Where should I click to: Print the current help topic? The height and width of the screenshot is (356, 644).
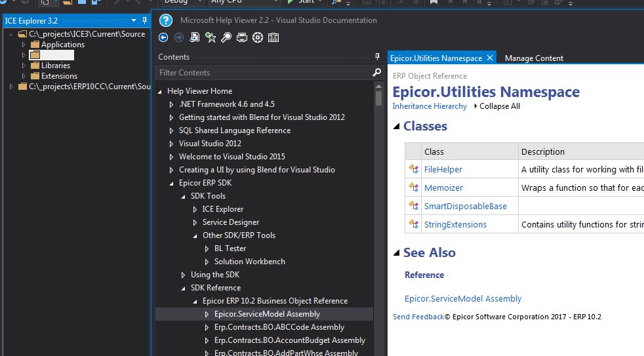tap(242, 38)
